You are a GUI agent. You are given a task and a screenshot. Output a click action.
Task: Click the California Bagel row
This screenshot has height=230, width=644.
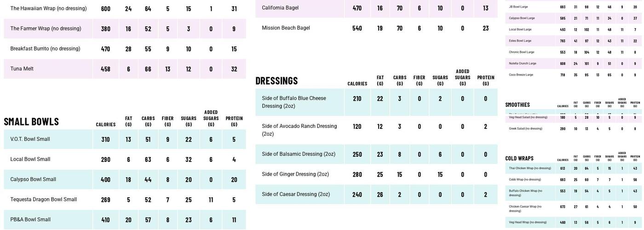[280, 8]
